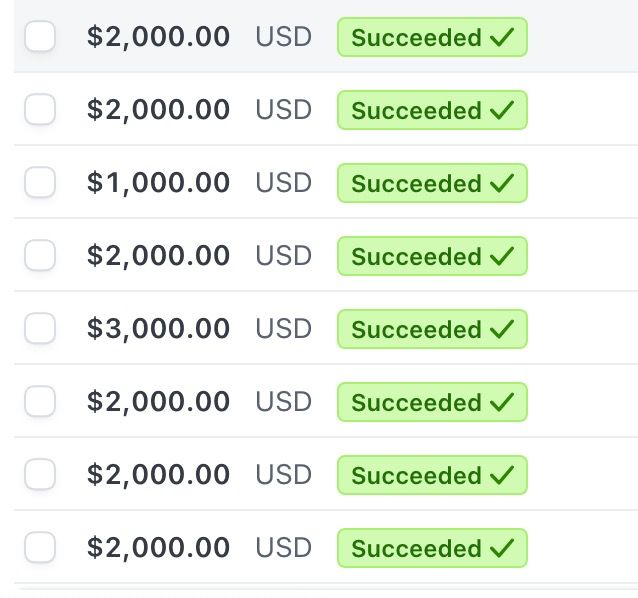Select the checkbox in the sixth payment row
The image size is (638, 598).
click(40, 402)
